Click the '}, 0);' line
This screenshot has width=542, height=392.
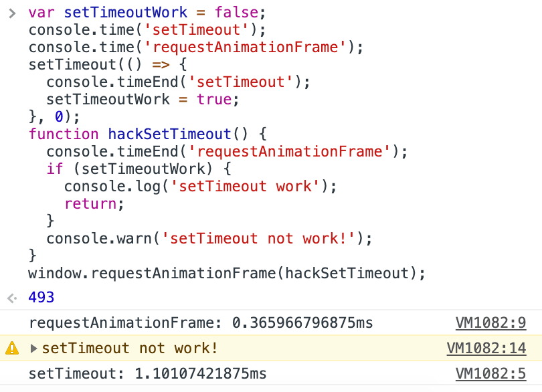[54, 117]
